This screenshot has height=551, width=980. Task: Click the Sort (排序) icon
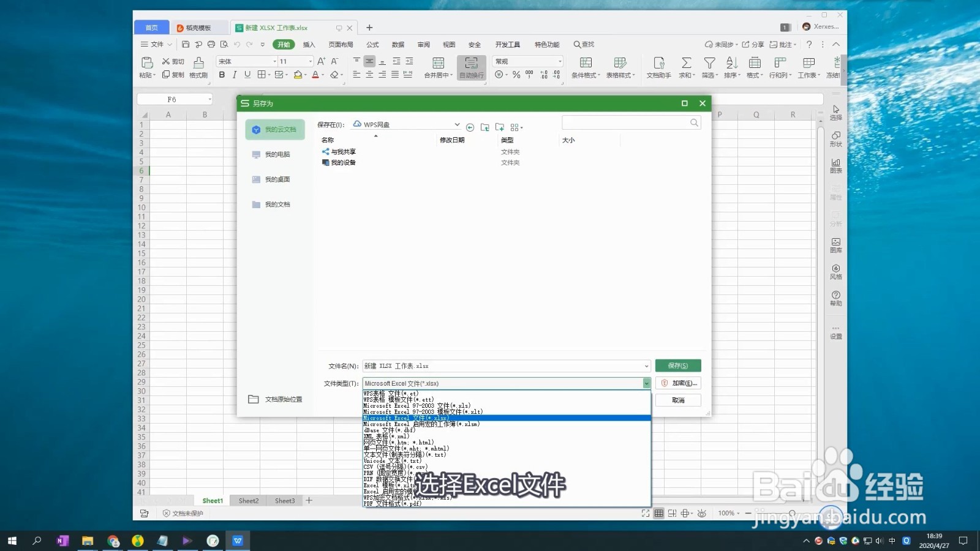(x=732, y=63)
